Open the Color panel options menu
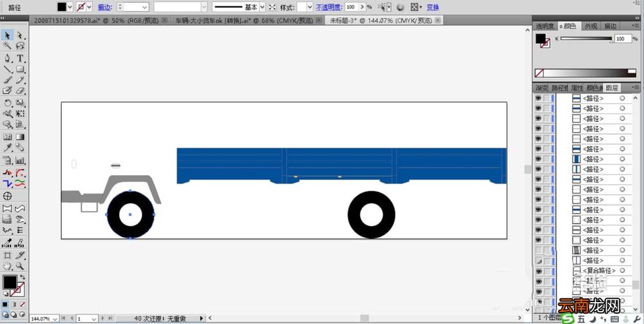The image size is (644, 324). tap(635, 26)
